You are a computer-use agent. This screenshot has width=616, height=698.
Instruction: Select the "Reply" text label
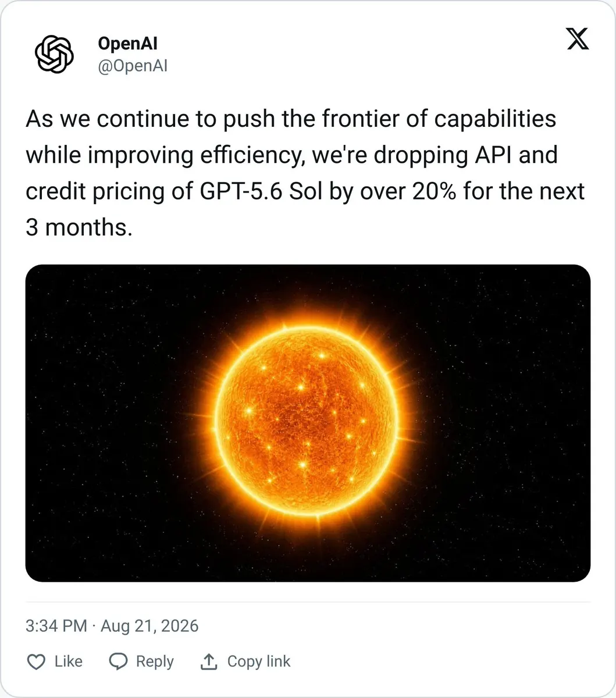155,661
